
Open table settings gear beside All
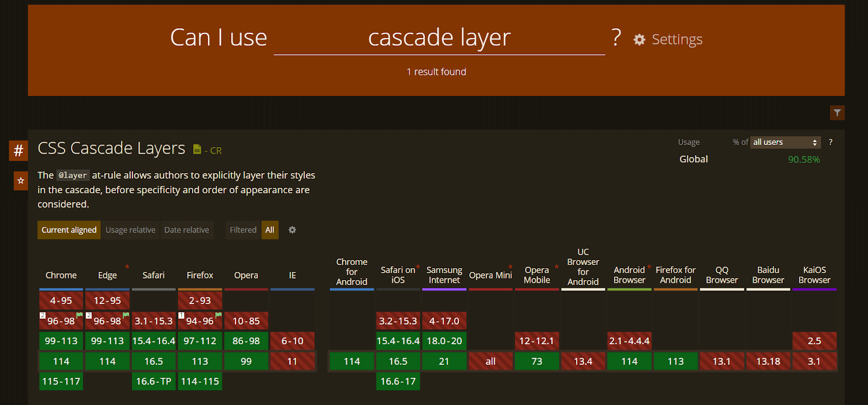(292, 230)
